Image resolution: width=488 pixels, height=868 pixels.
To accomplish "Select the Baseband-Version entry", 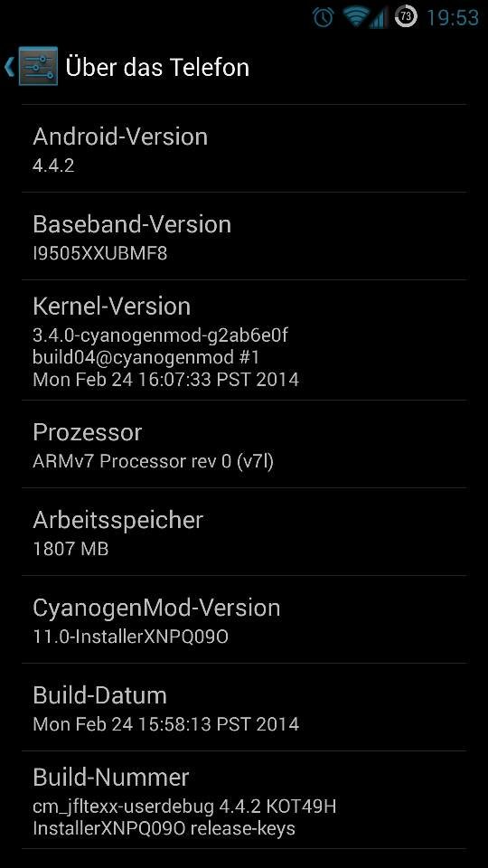I will [244, 236].
